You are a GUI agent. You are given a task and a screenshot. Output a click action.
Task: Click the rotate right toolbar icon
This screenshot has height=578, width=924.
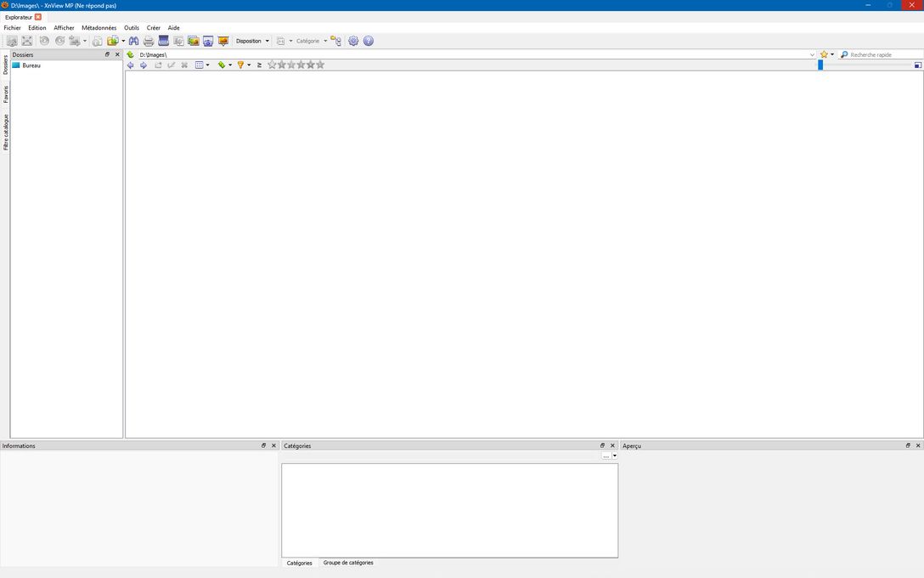point(59,41)
